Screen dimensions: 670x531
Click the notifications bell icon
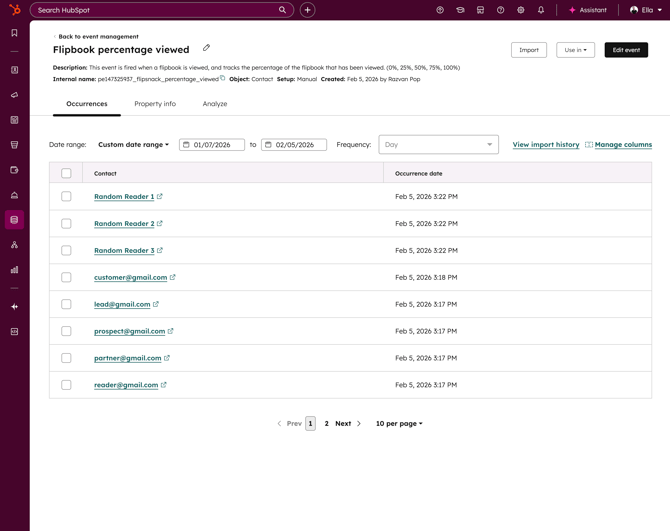click(541, 10)
